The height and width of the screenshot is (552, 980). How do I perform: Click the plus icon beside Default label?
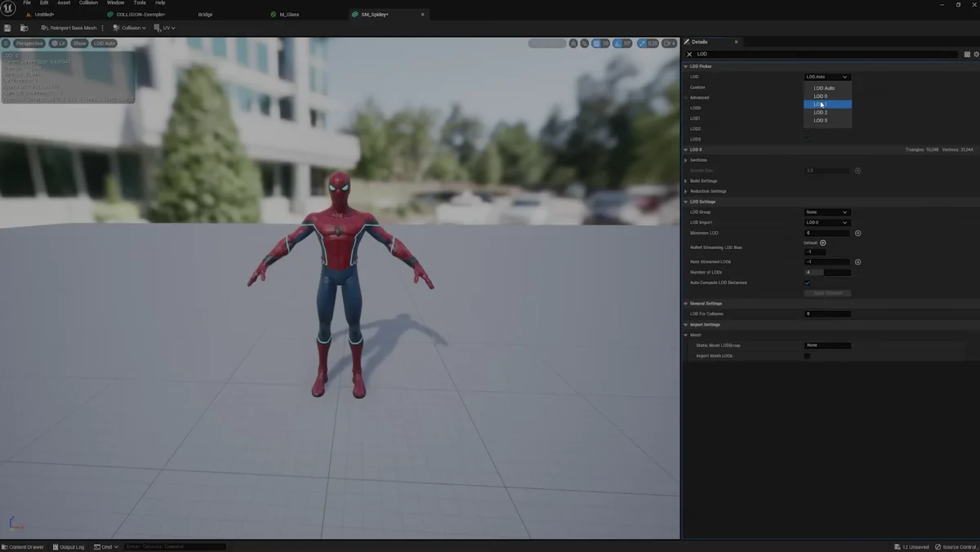[823, 243]
